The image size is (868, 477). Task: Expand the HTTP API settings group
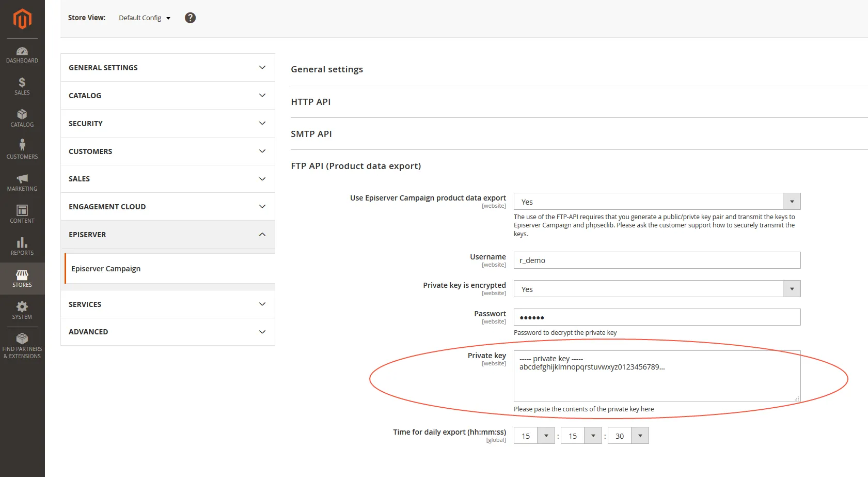tap(311, 102)
